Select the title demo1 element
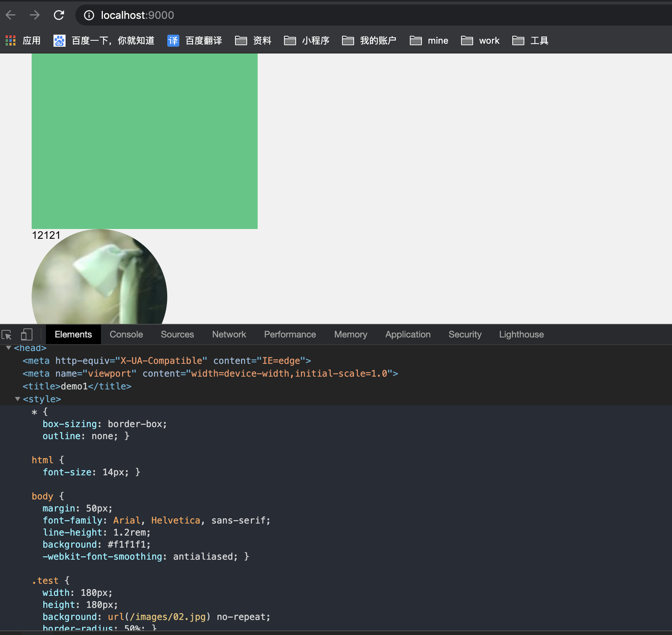The width and height of the screenshot is (672, 635). click(x=77, y=386)
